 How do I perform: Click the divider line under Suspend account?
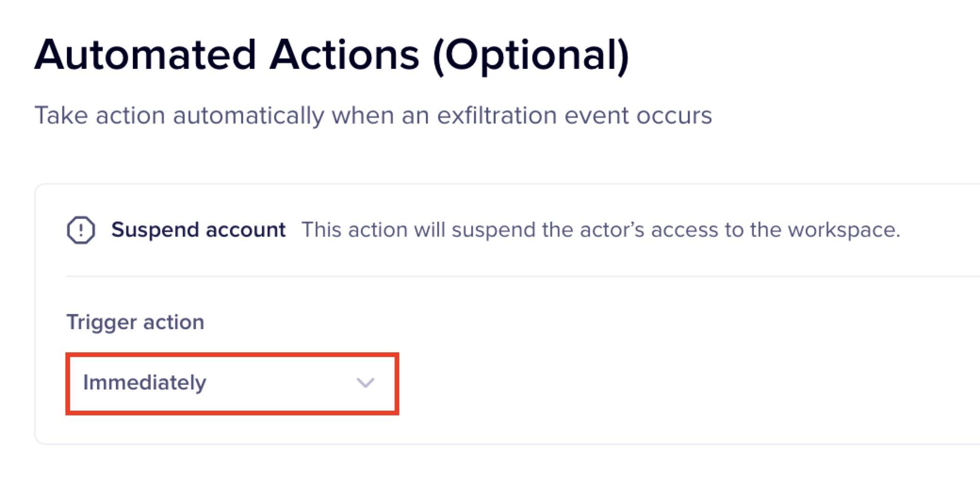pos(518,276)
